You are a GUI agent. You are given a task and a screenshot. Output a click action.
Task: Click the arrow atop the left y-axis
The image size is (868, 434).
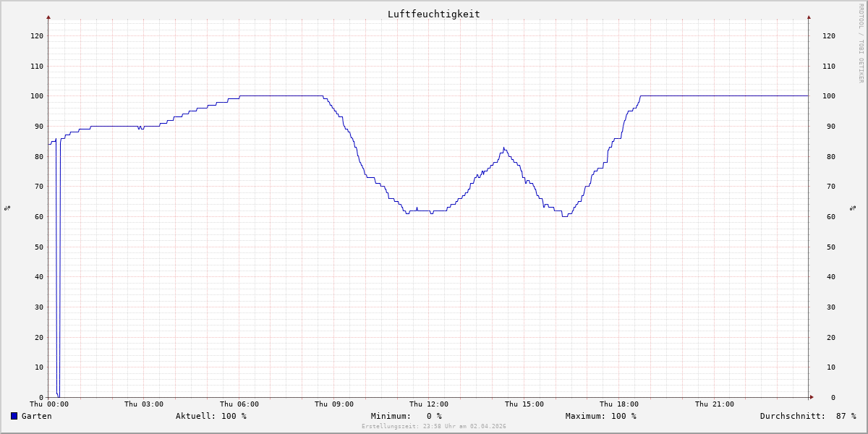coord(48,17)
